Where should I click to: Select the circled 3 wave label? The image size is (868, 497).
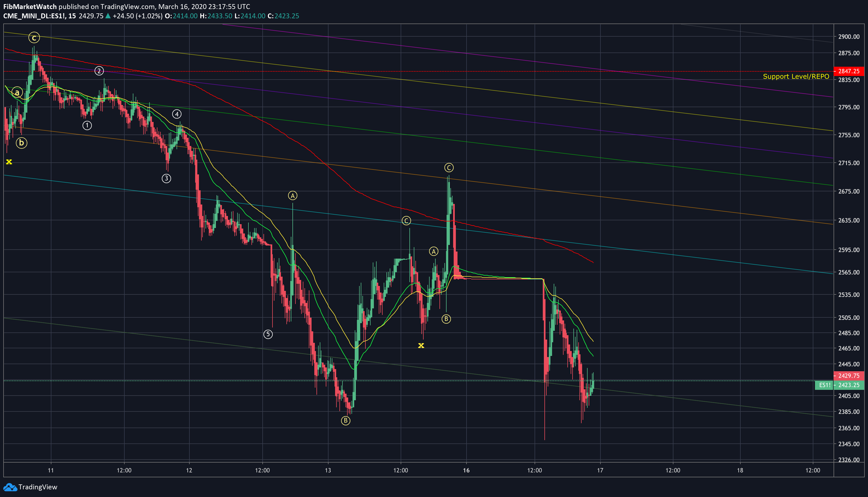click(x=166, y=178)
